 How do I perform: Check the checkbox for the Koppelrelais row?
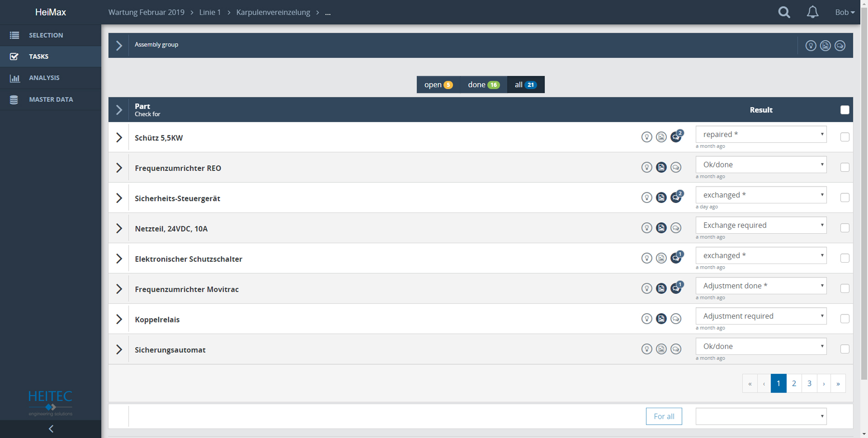pyautogui.click(x=845, y=319)
